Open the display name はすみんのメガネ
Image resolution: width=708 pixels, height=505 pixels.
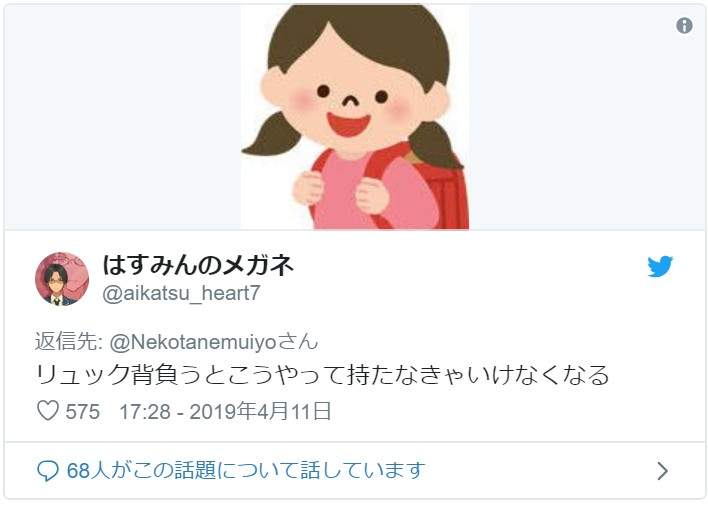tap(198, 264)
